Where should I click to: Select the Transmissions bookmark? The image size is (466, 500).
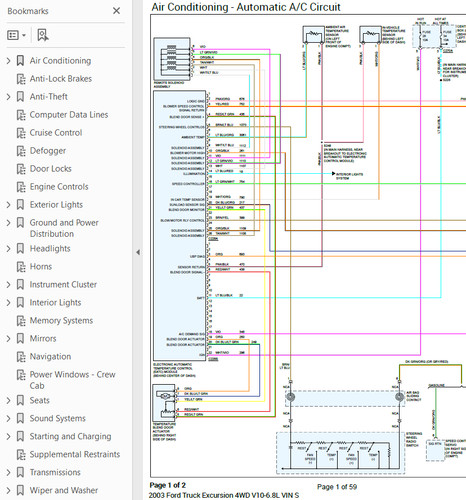(55, 472)
